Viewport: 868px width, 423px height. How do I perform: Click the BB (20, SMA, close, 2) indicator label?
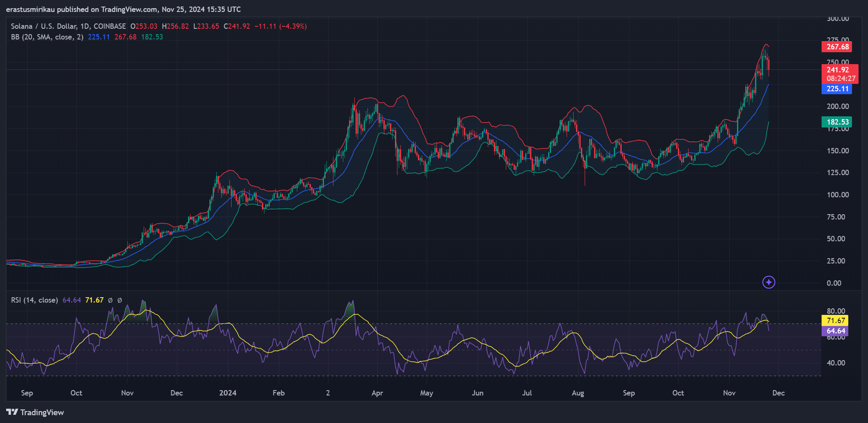[x=47, y=37]
